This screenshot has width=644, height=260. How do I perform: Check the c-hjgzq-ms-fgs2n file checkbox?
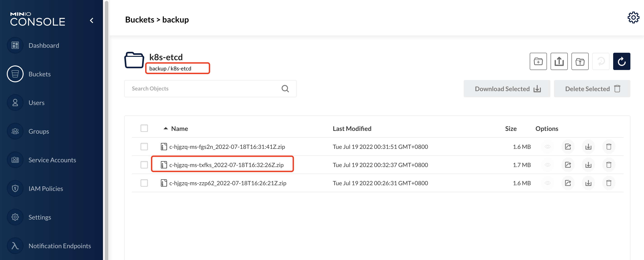[x=144, y=147]
